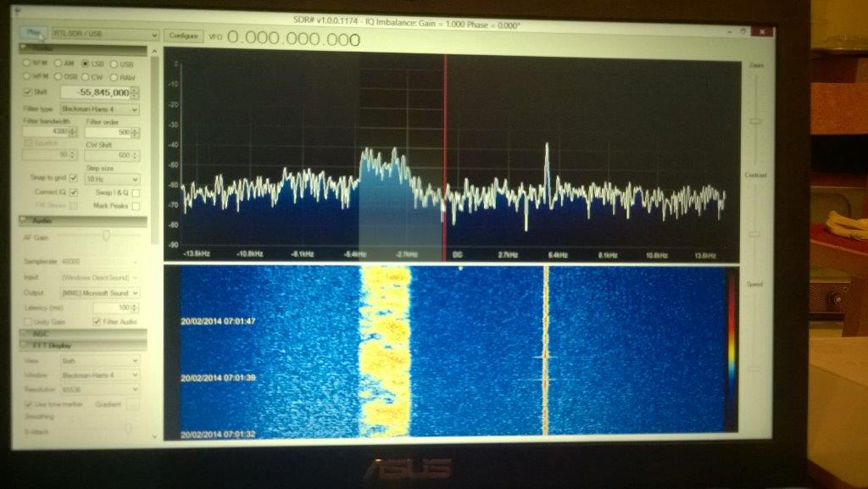The image size is (868, 489).
Task: Click the side panel scroll-down arrow
Action: point(154,436)
